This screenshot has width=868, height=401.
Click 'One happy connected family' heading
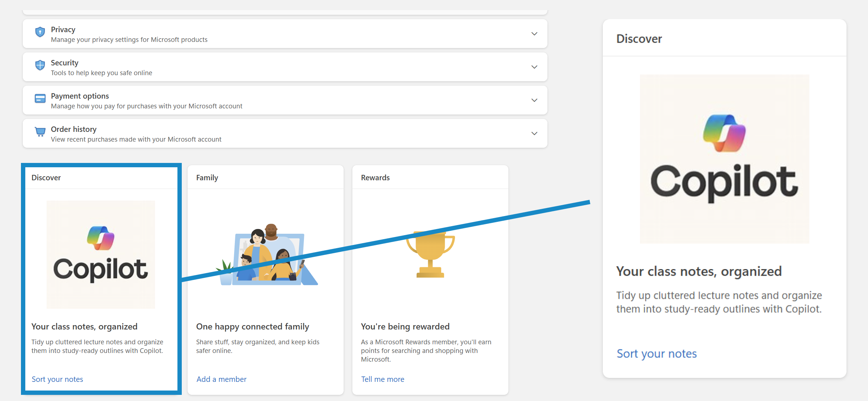[x=253, y=327]
